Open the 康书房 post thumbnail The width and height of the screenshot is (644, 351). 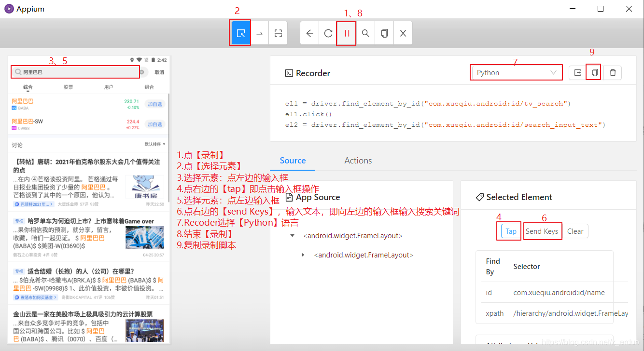click(144, 187)
